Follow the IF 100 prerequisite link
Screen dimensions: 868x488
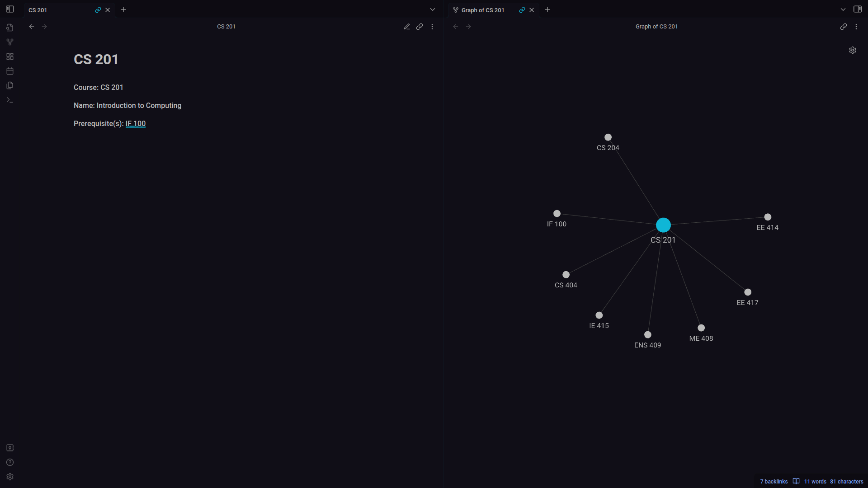click(x=136, y=123)
